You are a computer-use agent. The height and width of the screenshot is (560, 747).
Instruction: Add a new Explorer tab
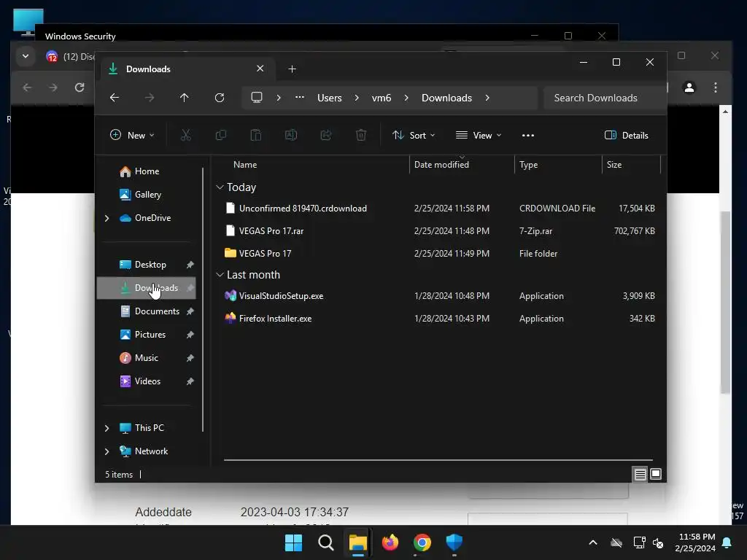292,69
